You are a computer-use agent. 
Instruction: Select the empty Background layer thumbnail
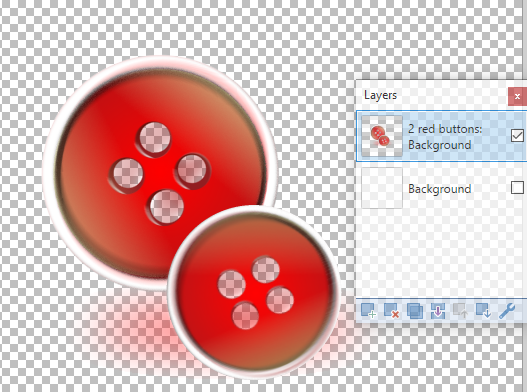pyautogui.click(x=381, y=188)
